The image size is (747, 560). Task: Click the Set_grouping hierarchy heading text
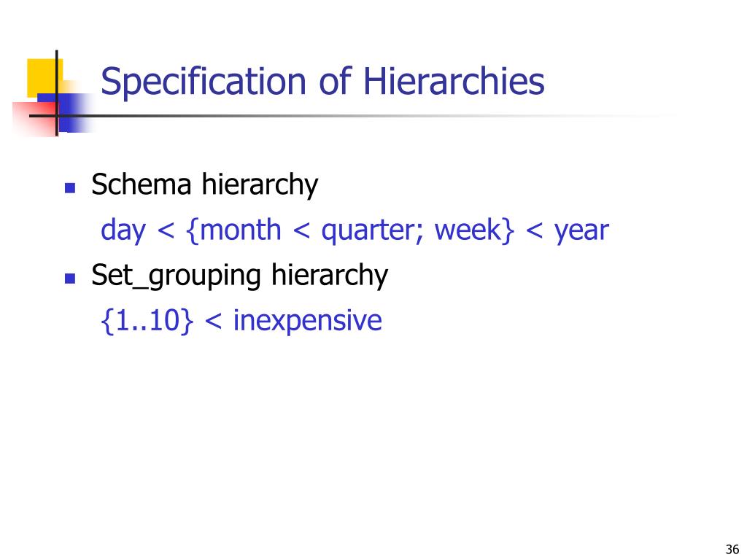(239, 276)
